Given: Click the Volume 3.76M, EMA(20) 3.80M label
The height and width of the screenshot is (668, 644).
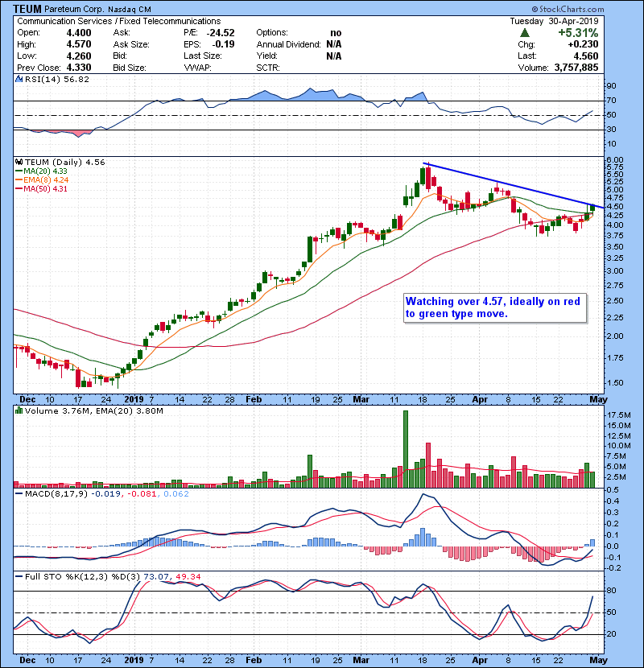Looking at the screenshot, I should click(93, 411).
